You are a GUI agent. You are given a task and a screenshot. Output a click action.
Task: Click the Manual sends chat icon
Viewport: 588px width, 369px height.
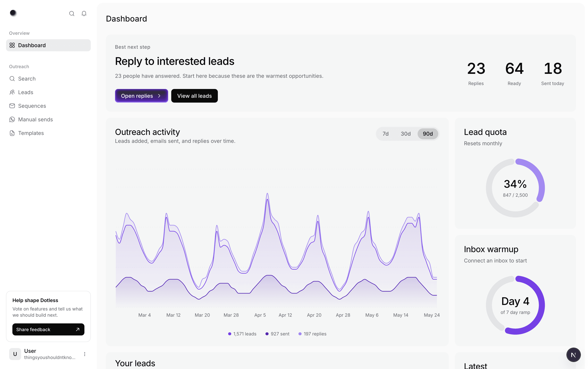point(12,120)
